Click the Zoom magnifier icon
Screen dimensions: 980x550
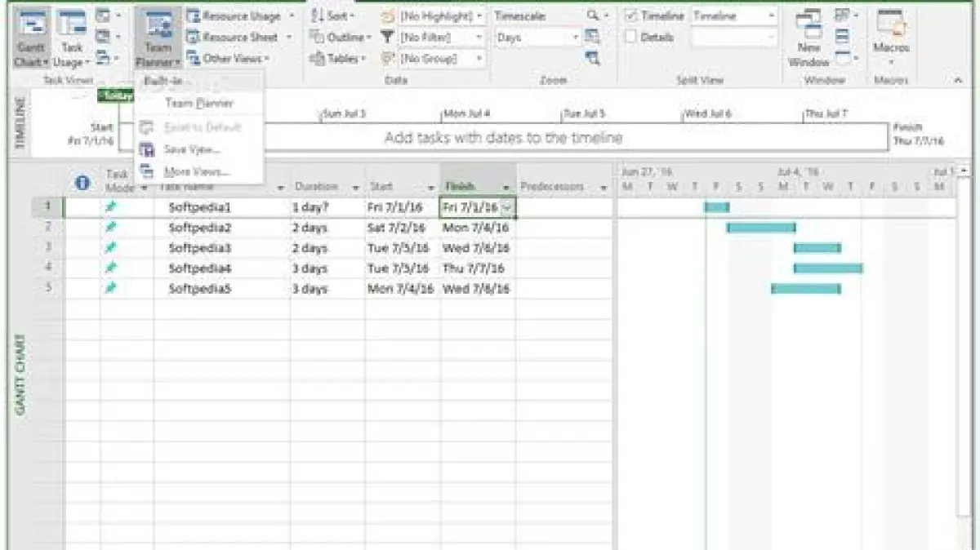pos(594,16)
